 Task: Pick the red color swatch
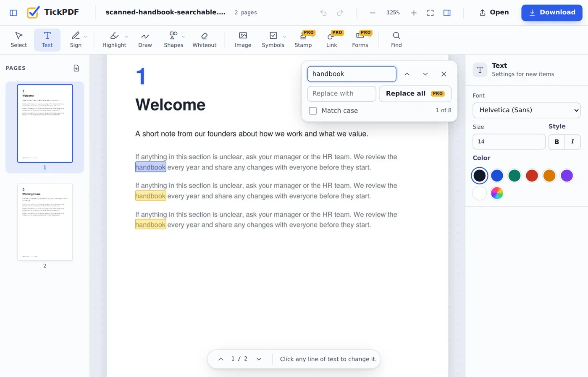point(532,176)
